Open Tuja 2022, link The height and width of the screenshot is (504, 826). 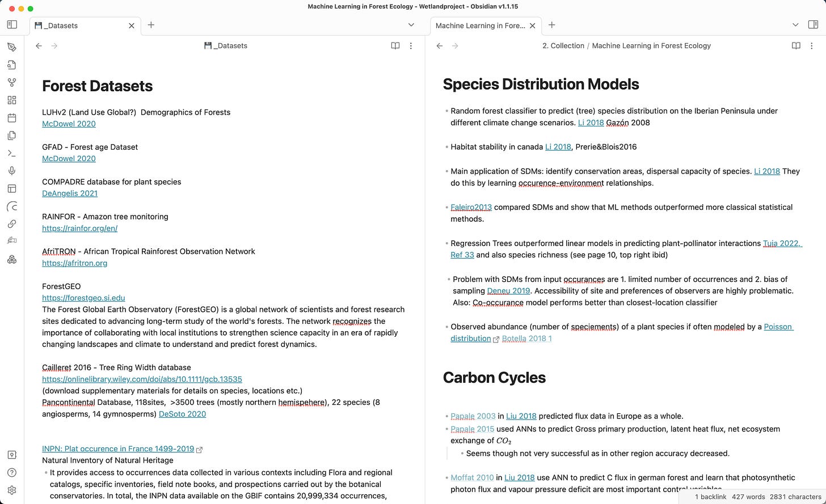click(782, 243)
